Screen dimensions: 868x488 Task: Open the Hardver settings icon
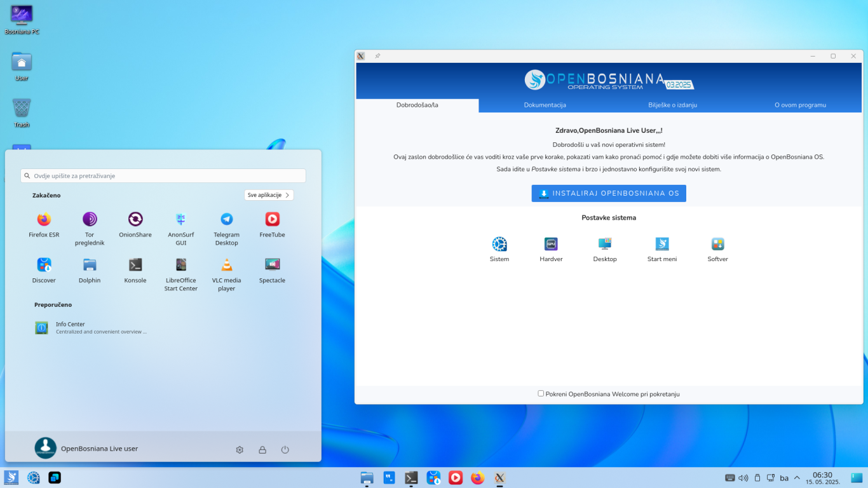(551, 249)
